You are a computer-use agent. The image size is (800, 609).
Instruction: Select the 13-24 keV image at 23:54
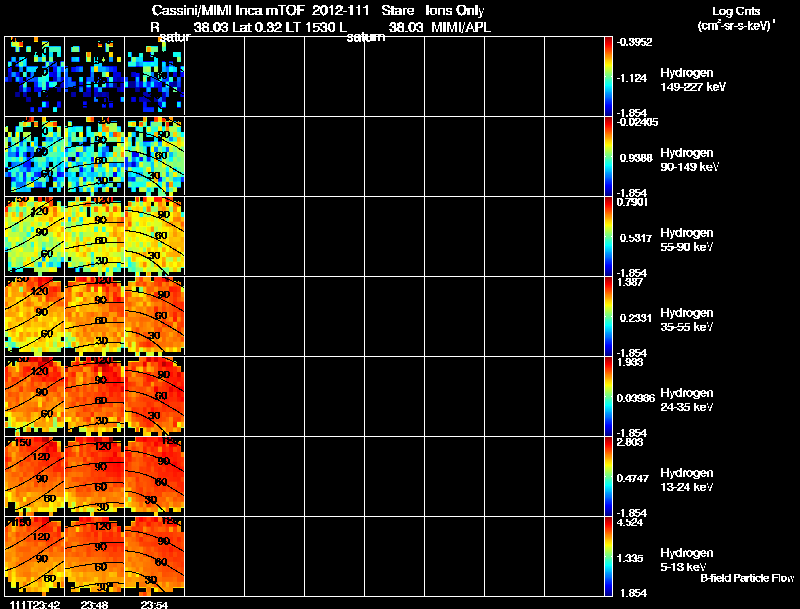[x=155, y=476]
